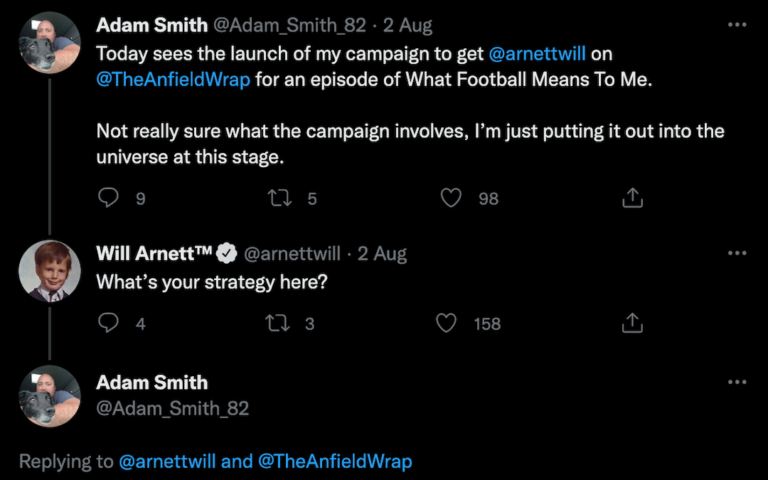The height and width of the screenshot is (480, 768).
Task: Open @arnettwill link in Replying to line
Action: pyautogui.click(x=167, y=461)
